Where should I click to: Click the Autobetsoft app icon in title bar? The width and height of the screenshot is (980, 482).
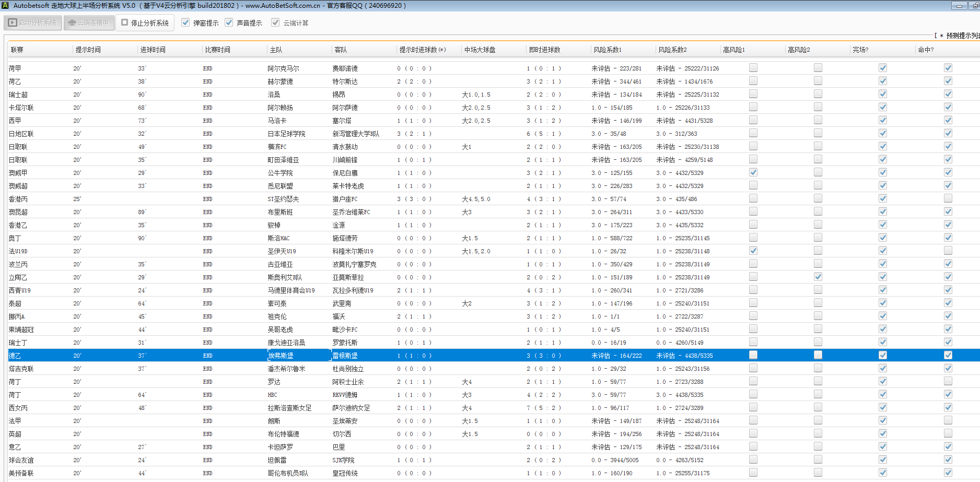click(5, 6)
